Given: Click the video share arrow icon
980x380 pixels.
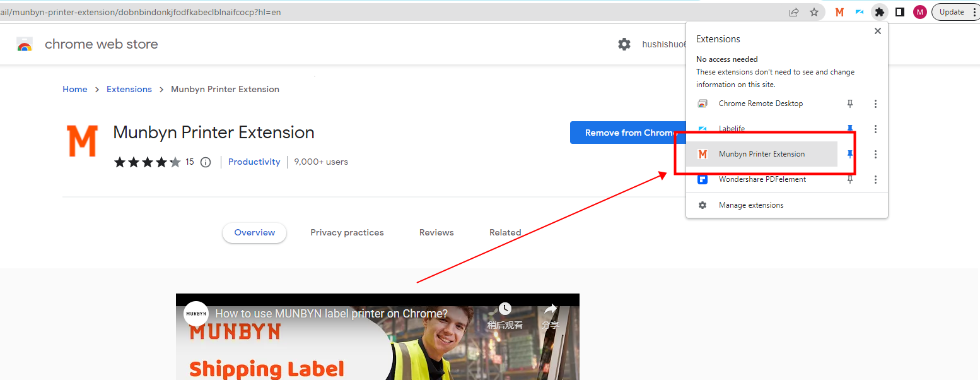Looking at the screenshot, I should [551, 309].
